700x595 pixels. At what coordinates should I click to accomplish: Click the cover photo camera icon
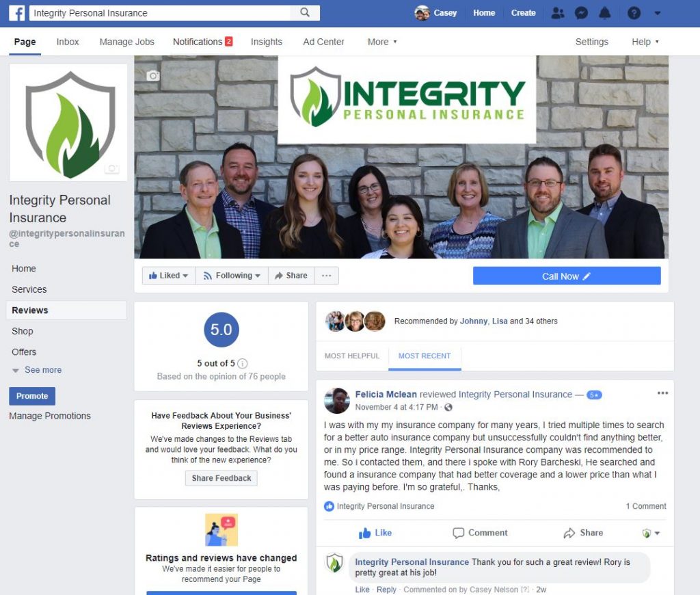click(153, 75)
